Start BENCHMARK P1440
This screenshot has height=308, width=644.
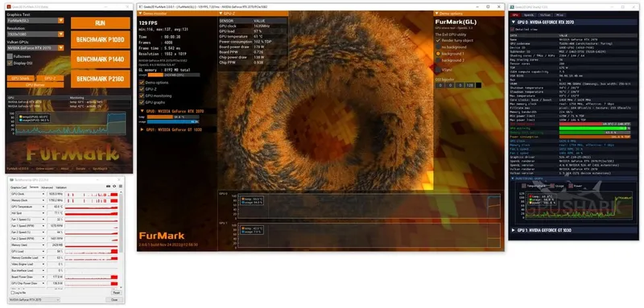pyautogui.click(x=100, y=60)
